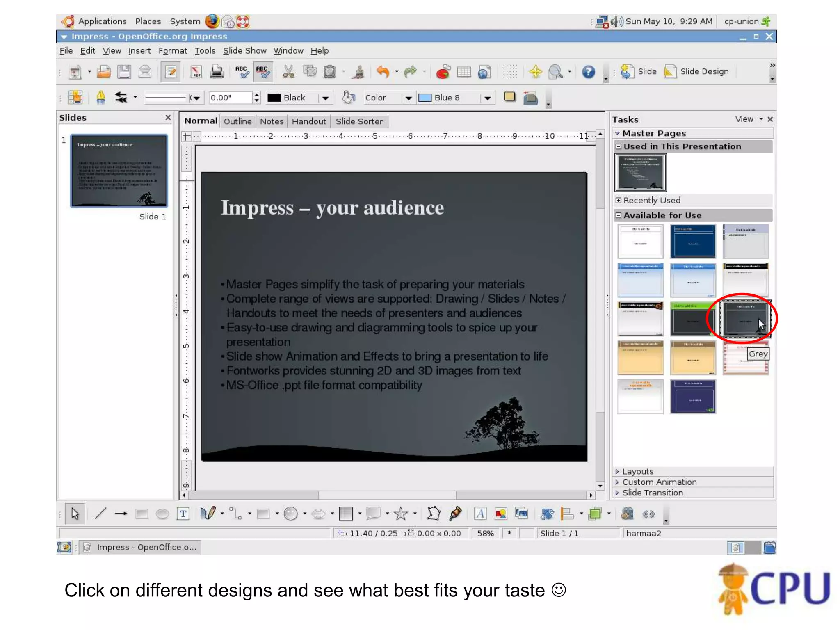Open the area style Color dropdown

[x=408, y=98]
